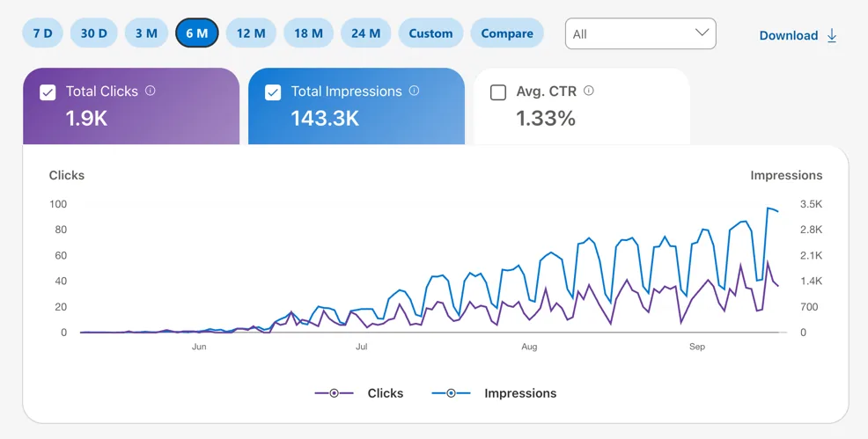Select the 7 D time range
Viewport: 868px width, 439px height.
pyautogui.click(x=42, y=33)
